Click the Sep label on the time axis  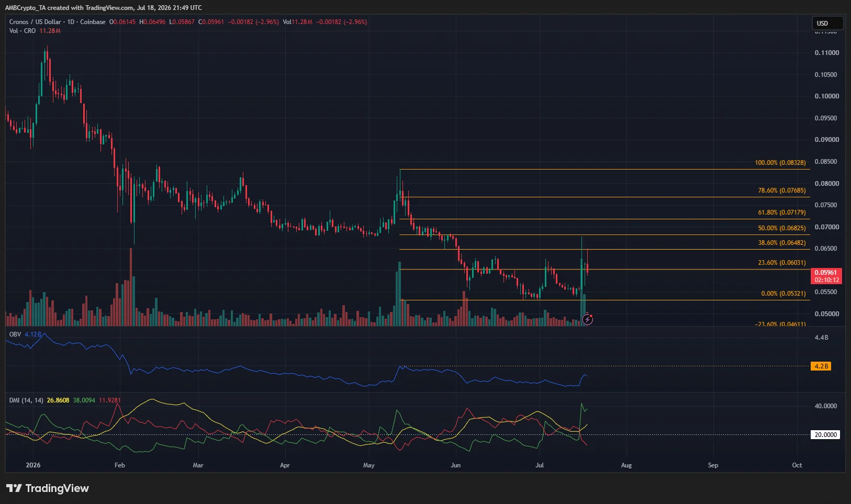pyautogui.click(x=713, y=465)
